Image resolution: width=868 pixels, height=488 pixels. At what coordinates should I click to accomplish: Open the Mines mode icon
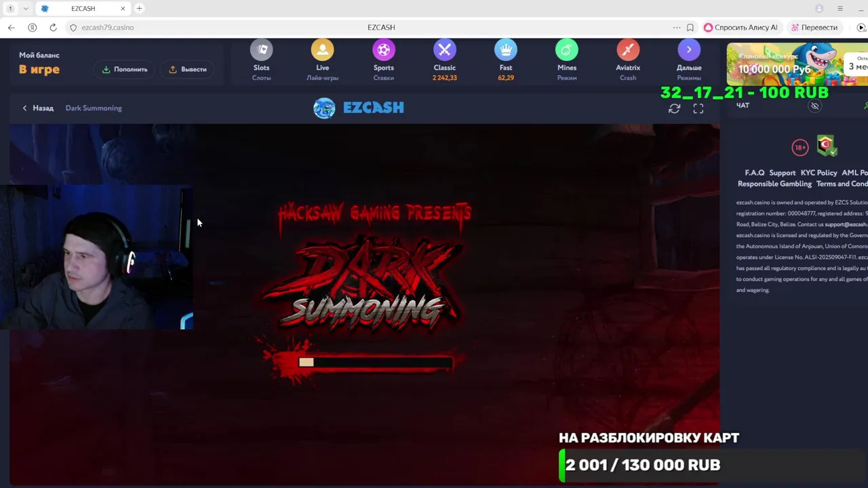[x=566, y=51]
